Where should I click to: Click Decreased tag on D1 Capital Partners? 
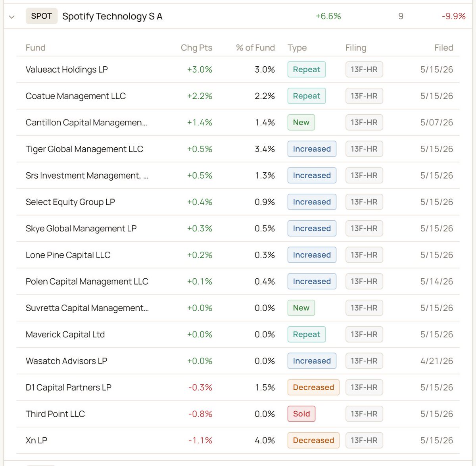point(313,387)
